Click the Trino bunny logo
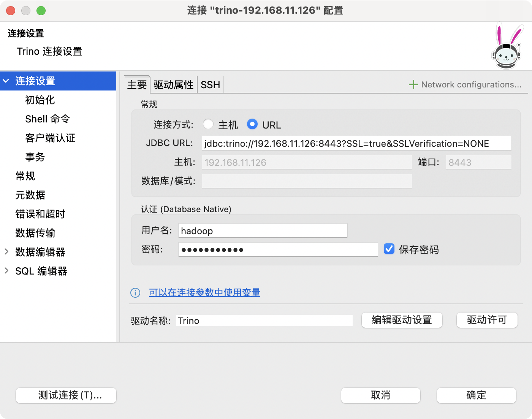The image size is (532, 419). (x=507, y=46)
